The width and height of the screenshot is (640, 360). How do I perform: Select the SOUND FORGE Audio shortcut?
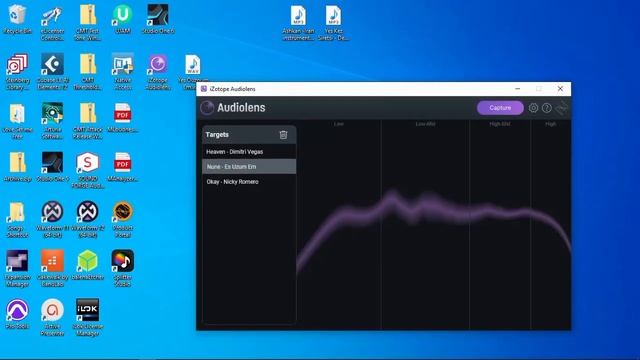pyautogui.click(x=87, y=171)
